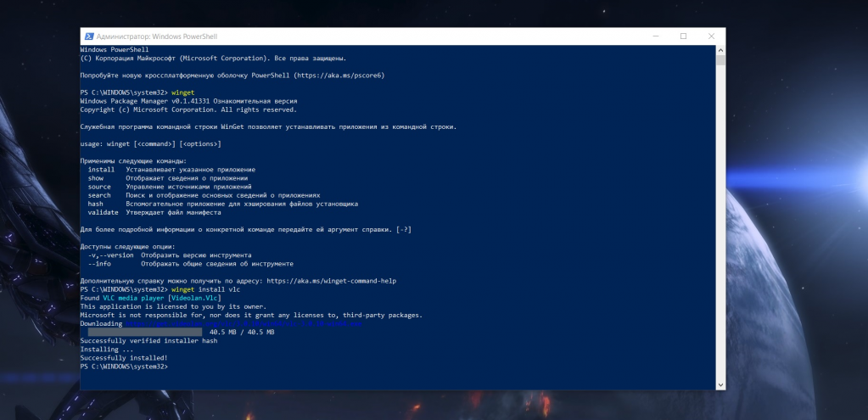Minimize the PowerShell window
Image resolution: width=868 pixels, height=420 pixels.
coord(655,36)
